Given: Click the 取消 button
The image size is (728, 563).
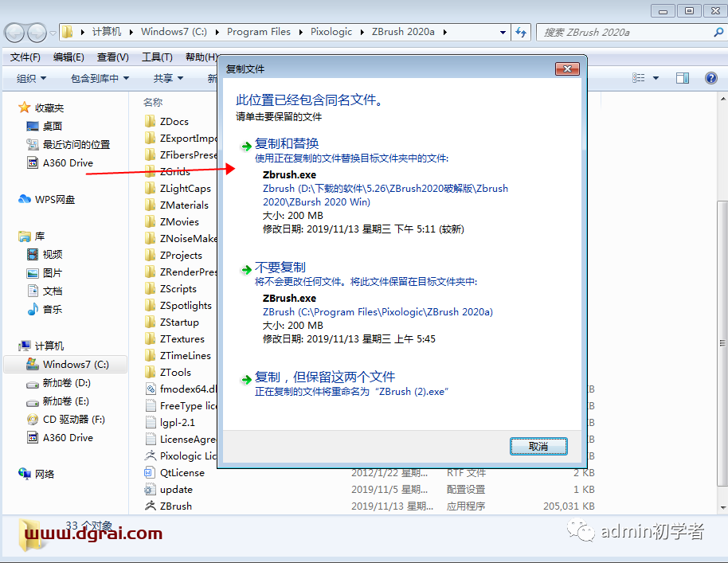Looking at the screenshot, I should (x=538, y=447).
